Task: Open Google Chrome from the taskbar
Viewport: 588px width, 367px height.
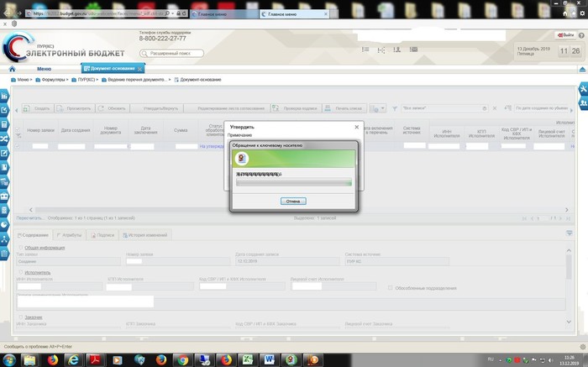Action: pyautogui.click(x=181, y=359)
